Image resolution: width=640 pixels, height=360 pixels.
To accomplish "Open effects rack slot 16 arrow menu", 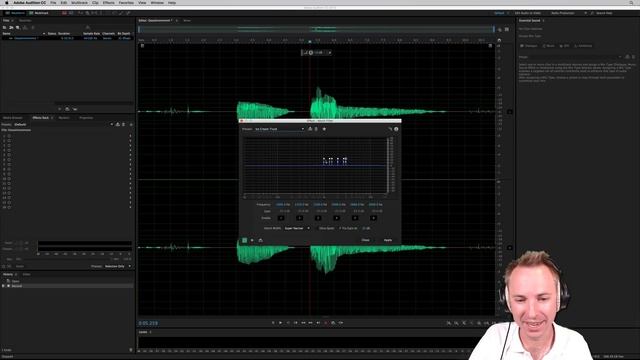I will pos(131,207).
